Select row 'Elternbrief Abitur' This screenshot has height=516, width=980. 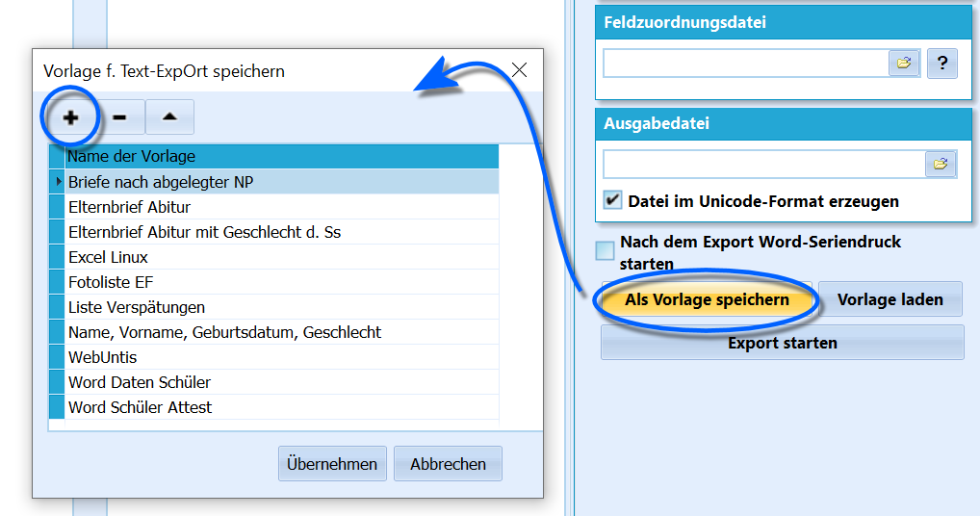(282, 207)
